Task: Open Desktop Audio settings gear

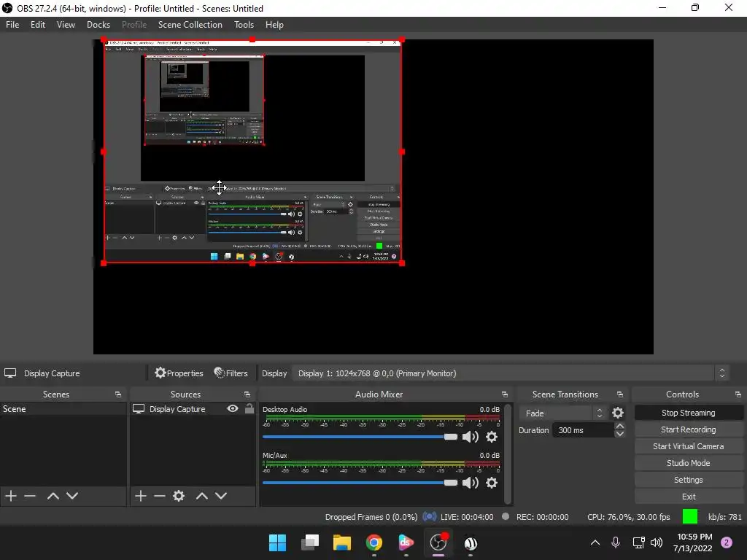Action: 492,437
